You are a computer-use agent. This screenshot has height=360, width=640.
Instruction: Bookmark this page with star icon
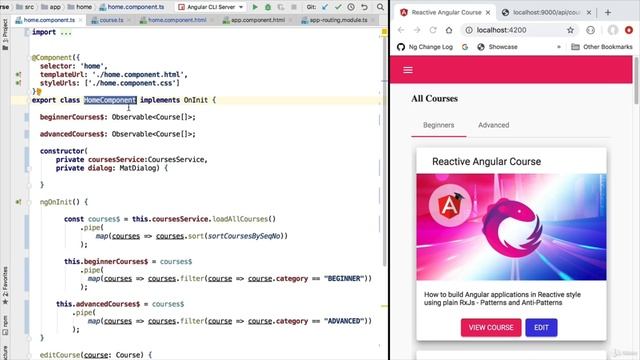(x=570, y=30)
